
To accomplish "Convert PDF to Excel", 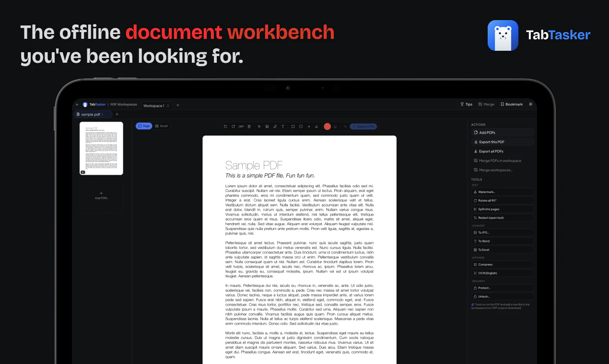I will tap(503, 250).
